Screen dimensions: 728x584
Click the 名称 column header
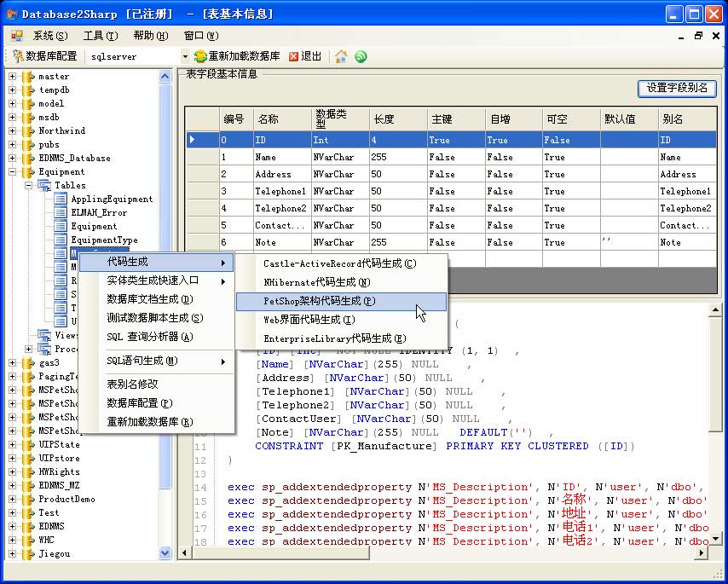click(x=282, y=119)
